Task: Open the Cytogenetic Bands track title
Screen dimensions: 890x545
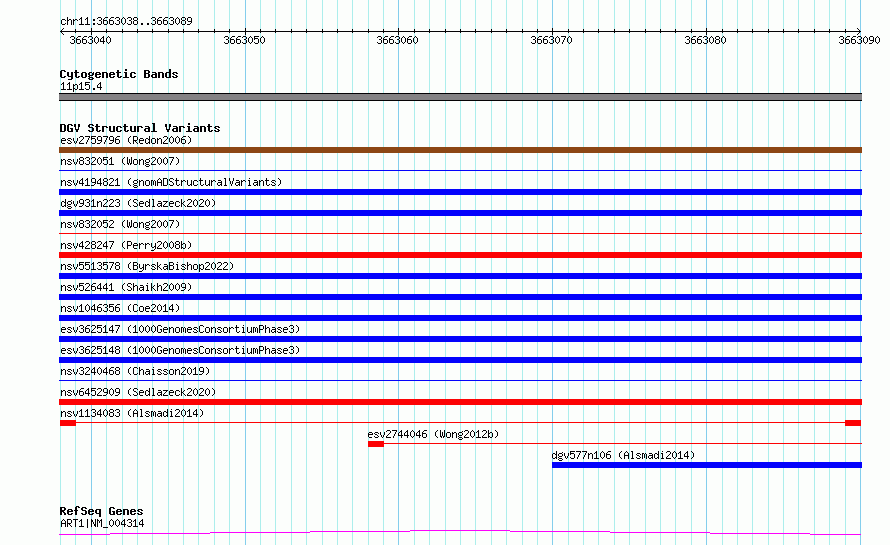Action: [119, 74]
